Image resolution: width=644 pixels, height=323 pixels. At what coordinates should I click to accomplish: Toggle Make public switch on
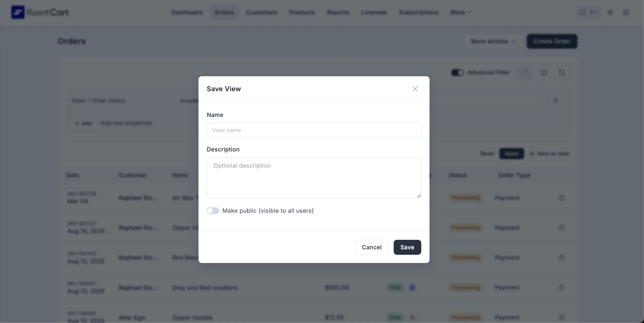pyautogui.click(x=213, y=211)
